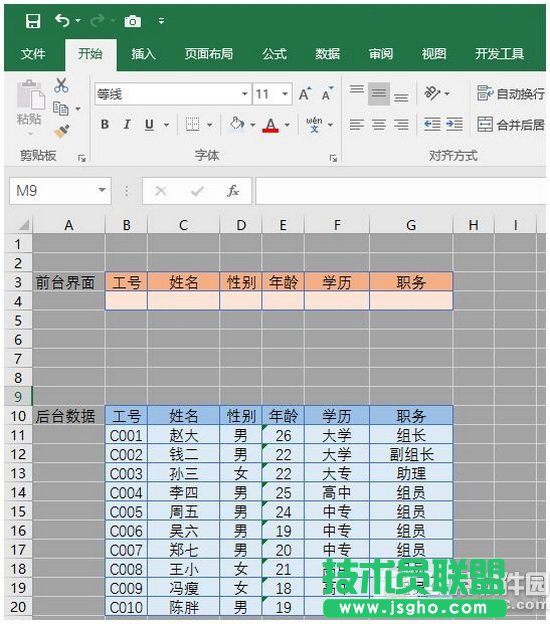Expand the Fill Color palette arrow
Screen dimensions: 550x624
[253, 125]
